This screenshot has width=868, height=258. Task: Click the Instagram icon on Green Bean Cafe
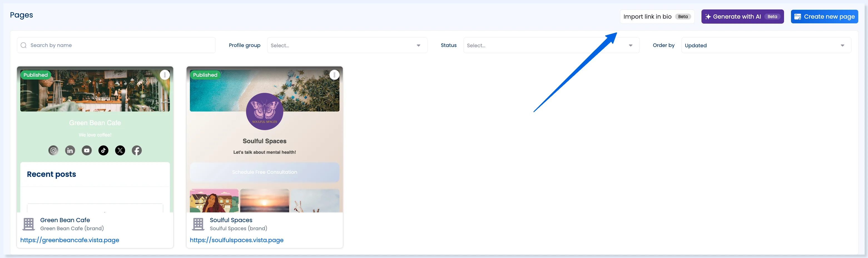(53, 150)
